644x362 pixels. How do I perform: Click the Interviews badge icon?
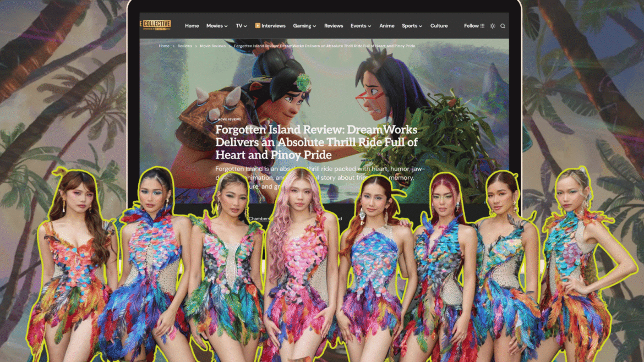point(258,26)
